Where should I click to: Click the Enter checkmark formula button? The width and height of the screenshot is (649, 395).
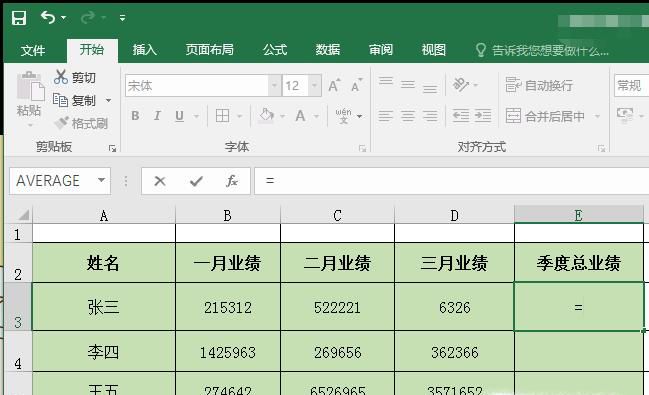196,181
